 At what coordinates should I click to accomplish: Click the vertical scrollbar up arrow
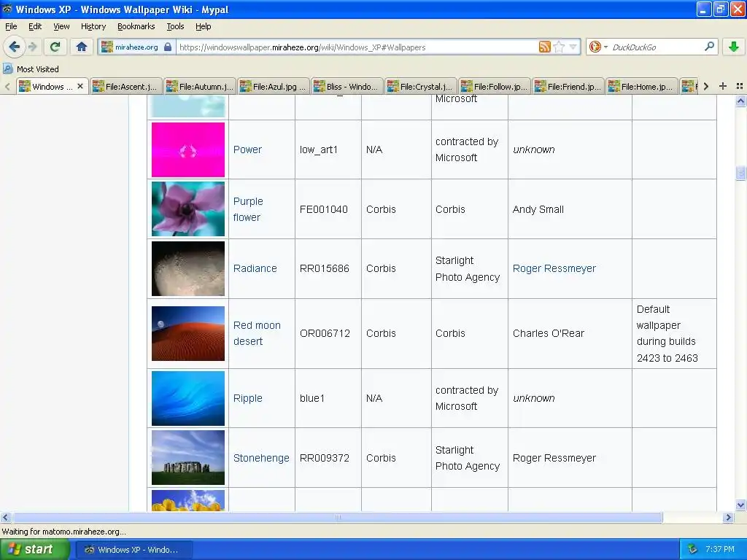[x=740, y=101]
